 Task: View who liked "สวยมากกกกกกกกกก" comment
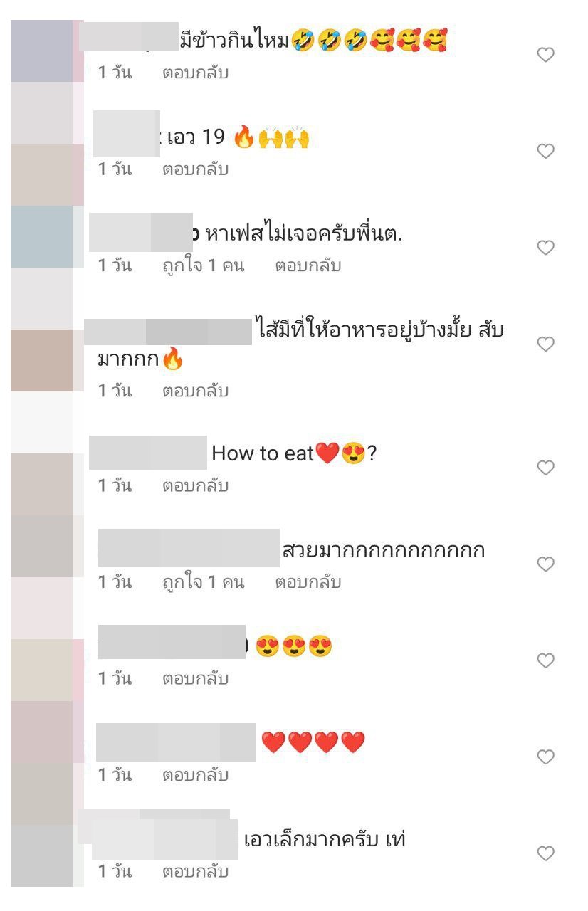(x=203, y=582)
